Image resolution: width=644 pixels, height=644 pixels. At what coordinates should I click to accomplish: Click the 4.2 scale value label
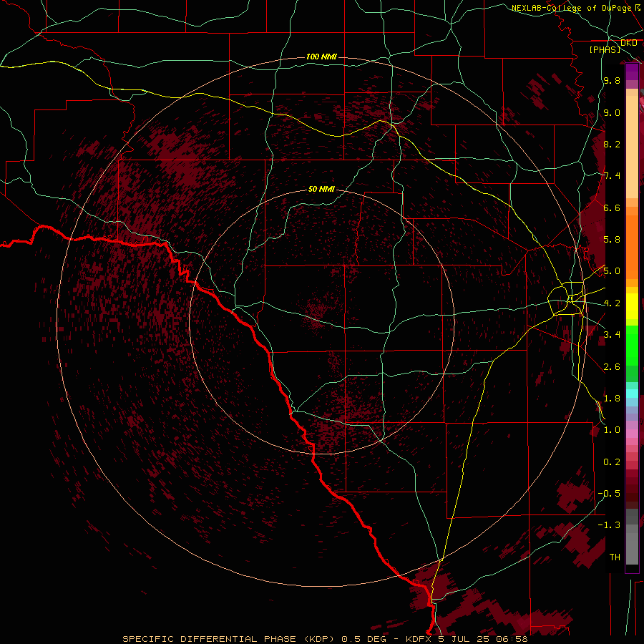click(612, 303)
